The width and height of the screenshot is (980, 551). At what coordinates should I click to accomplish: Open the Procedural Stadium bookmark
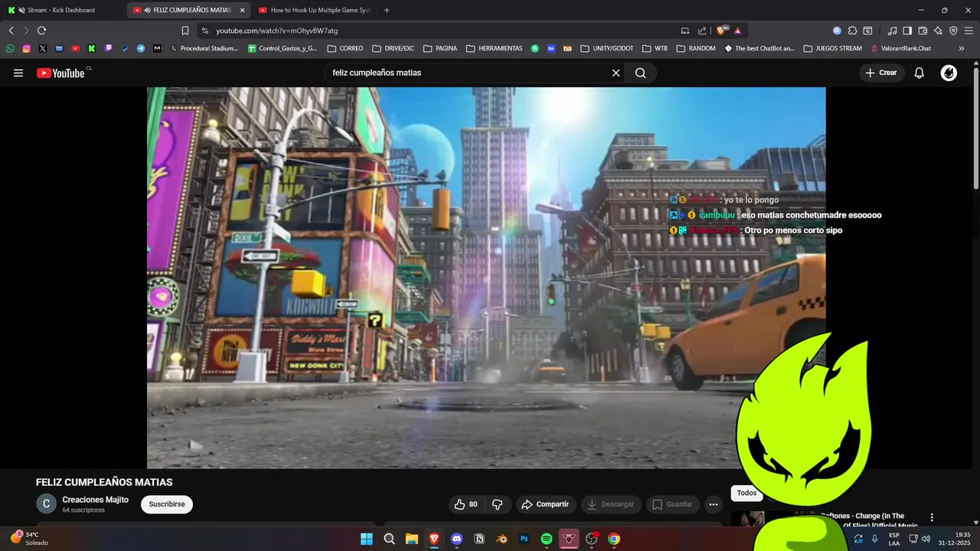pos(203,48)
